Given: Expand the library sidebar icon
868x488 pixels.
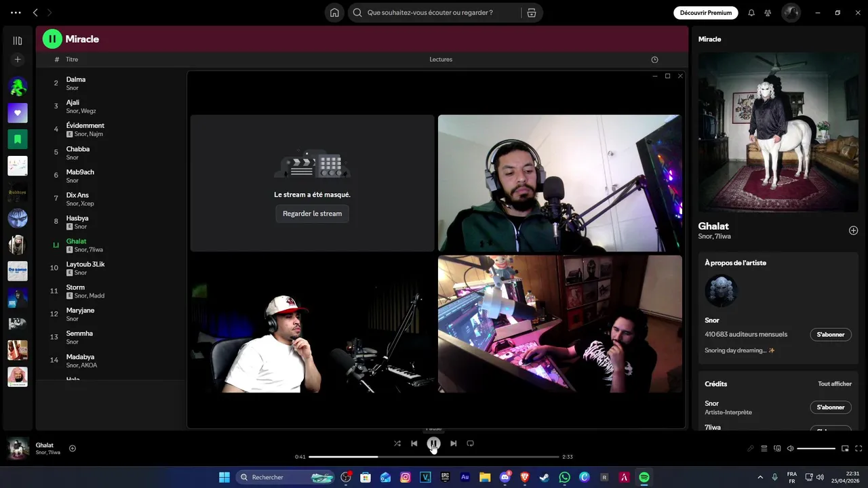Looking at the screenshot, I should (x=18, y=41).
